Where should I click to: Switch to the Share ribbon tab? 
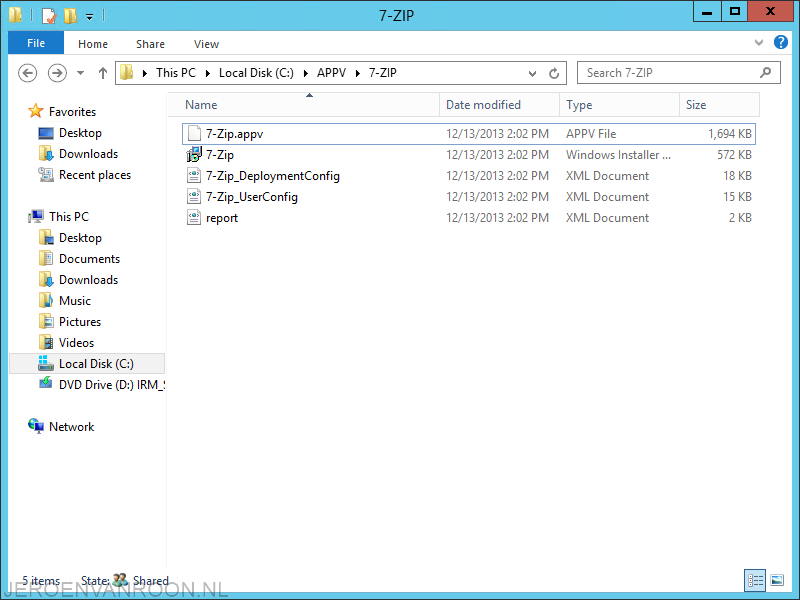150,44
